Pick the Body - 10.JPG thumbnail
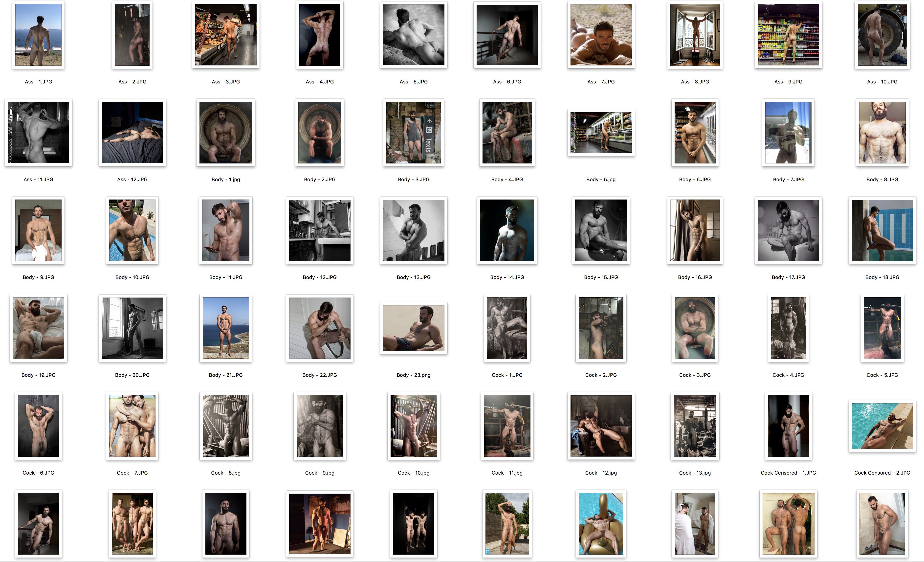924x562 pixels. click(x=132, y=230)
